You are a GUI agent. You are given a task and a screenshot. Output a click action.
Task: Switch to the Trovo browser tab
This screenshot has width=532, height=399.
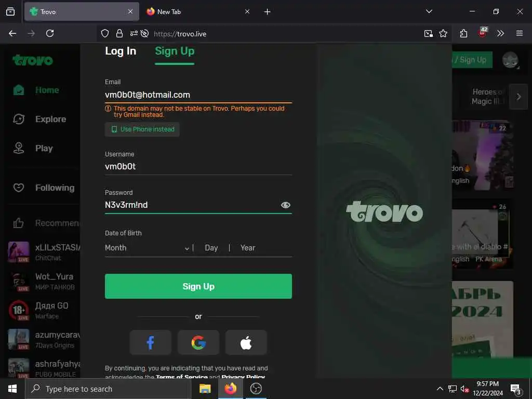point(82,11)
